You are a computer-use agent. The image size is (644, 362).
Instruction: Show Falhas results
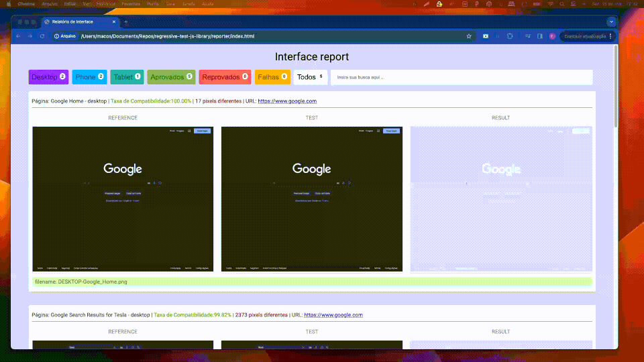click(272, 77)
